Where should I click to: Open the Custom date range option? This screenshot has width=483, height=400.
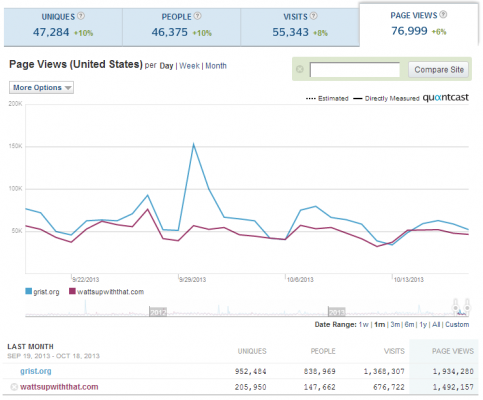pyautogui.click(x=457, y=325)
